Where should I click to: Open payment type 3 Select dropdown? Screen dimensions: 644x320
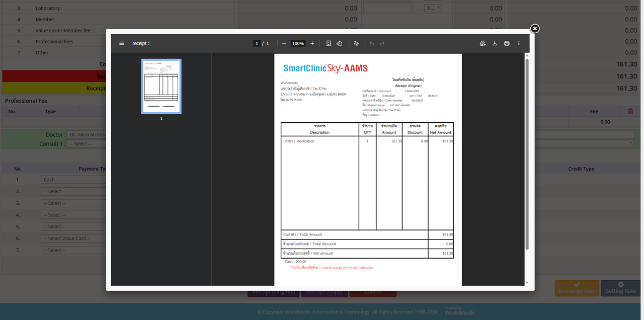73,203
